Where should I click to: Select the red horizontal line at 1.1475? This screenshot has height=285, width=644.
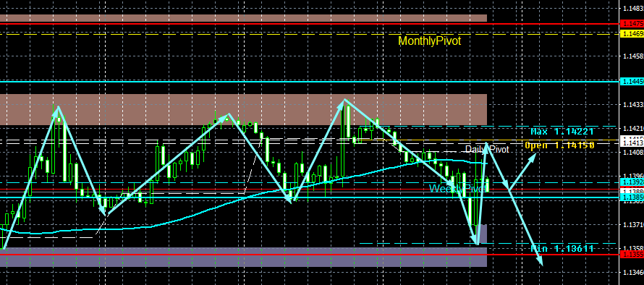310,24
